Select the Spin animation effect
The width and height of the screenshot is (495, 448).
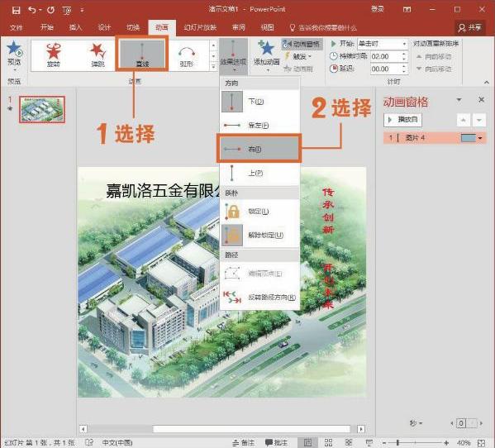pos(54,55)
